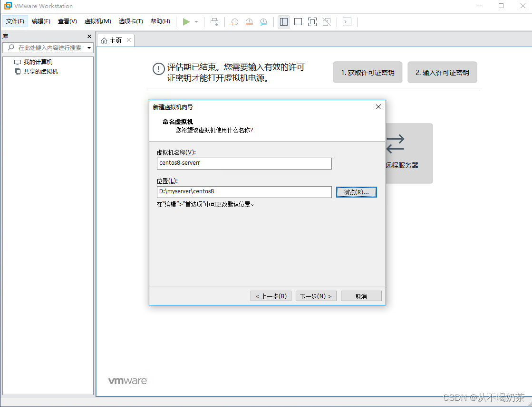
Task: Click 1. 获取许可证密钥 button
Action: coord(368,72)
